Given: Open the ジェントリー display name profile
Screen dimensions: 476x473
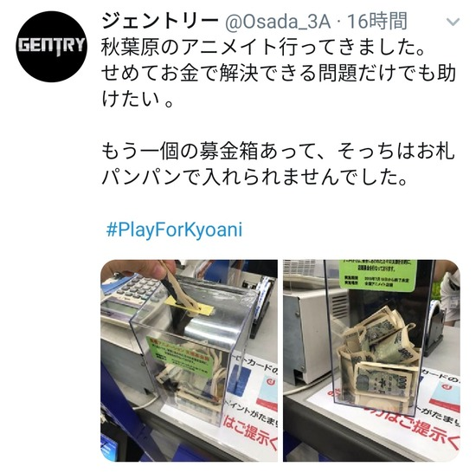Looking at the screenshot, I should (x=160, y=22).
